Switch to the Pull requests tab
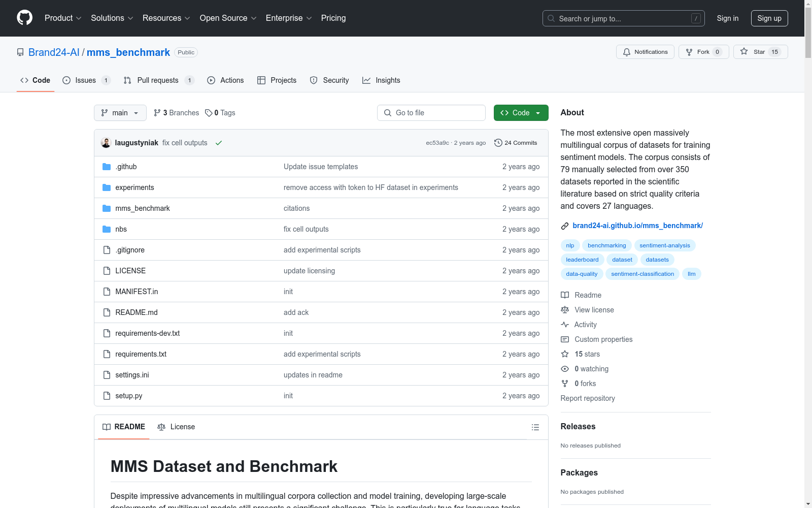The image size is (812, 508). click(159, 80)
